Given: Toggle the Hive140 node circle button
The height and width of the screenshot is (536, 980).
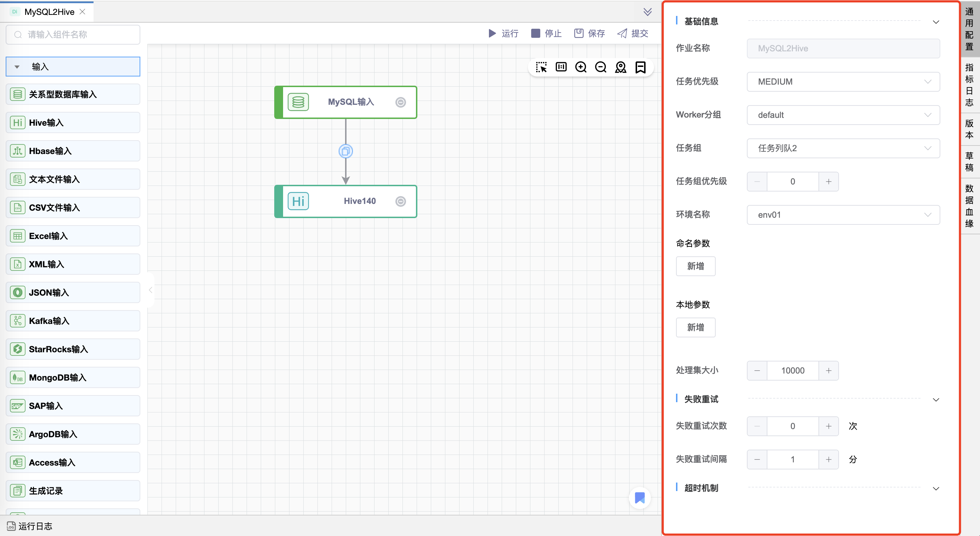Looking at the screenshot, I should tap(401, 201).
